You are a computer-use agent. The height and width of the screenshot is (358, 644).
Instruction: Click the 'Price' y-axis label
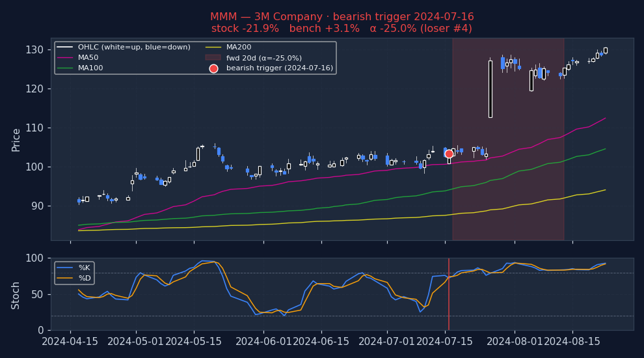[x=16, y=139]
